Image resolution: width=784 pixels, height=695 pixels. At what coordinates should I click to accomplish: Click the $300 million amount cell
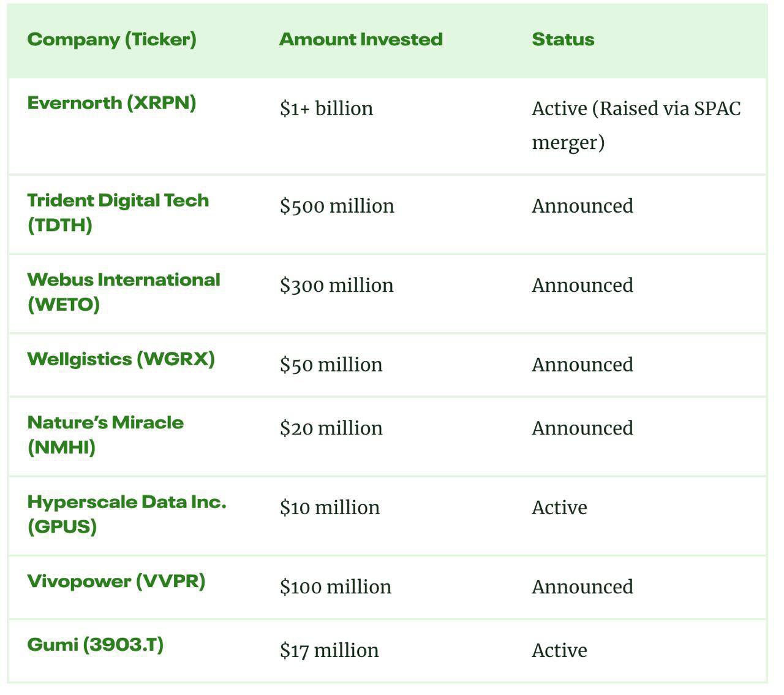point(336,286)
